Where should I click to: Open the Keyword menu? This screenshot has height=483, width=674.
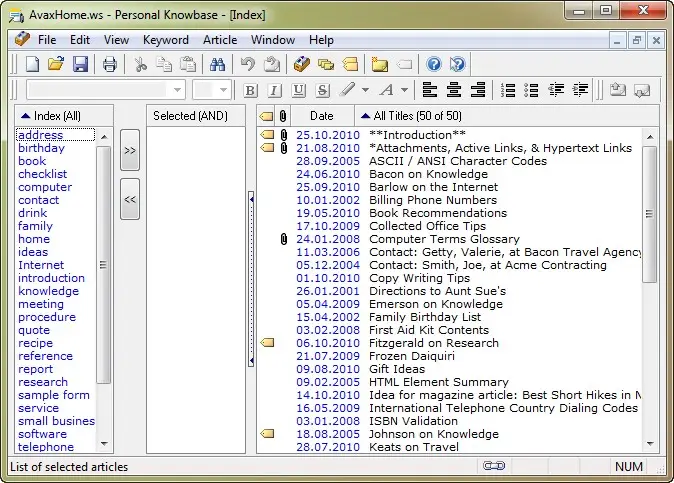coord(165,40)
